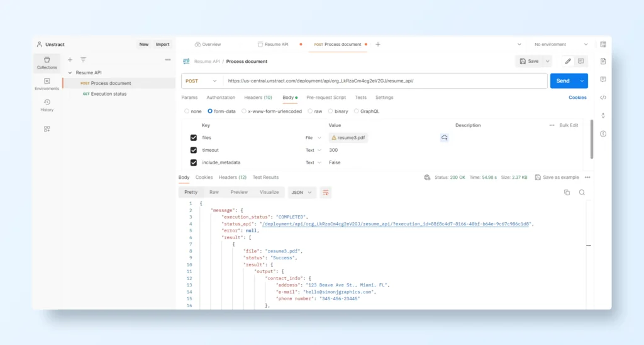Viewport: 644px width, 345px height.
Task: Open the History sidebar panel
Action: pyautogui.click(x=47, y=105)
